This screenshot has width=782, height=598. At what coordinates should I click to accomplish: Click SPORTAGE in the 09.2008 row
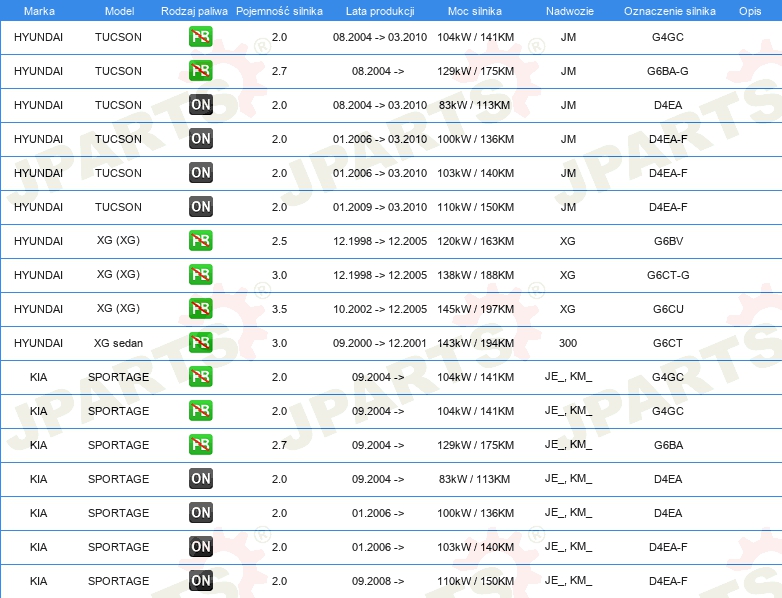[118, 581]
